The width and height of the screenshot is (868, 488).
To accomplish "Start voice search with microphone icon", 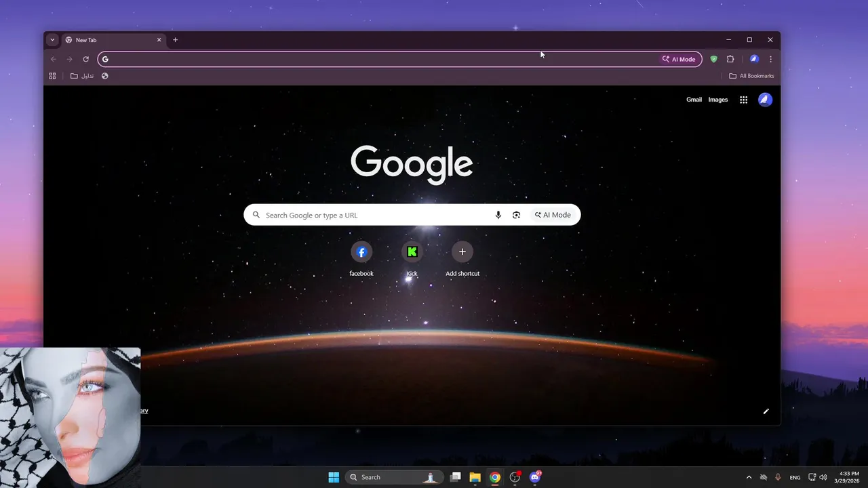I will click(x=498, y=215).
